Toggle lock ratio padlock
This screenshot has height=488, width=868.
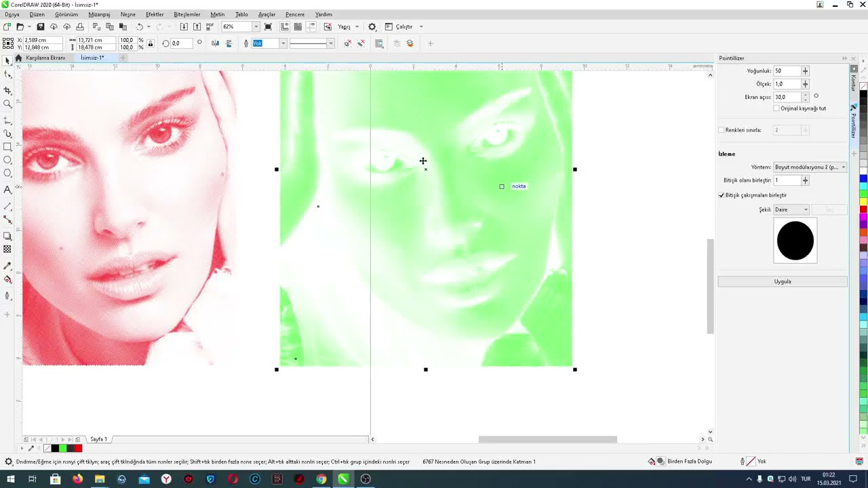151,43
